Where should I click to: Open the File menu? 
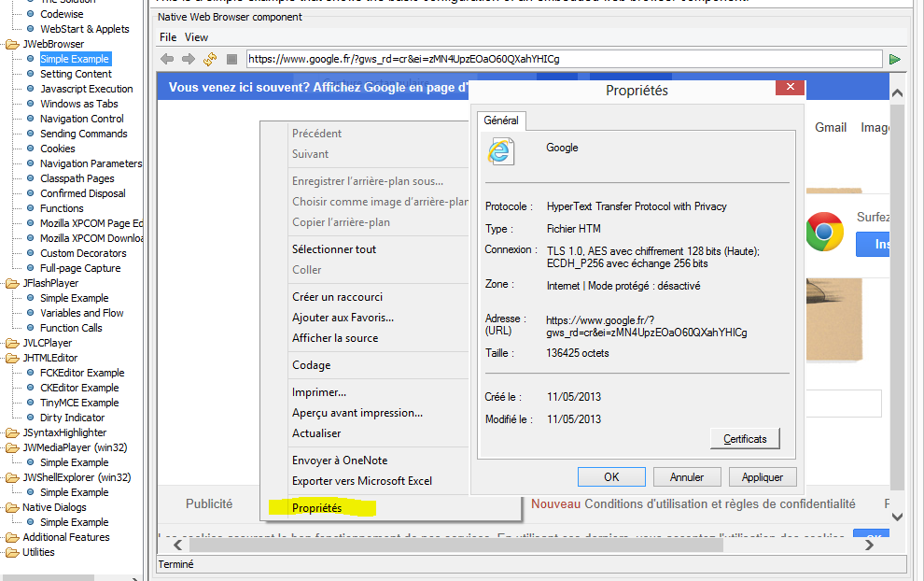coord(168,37)
